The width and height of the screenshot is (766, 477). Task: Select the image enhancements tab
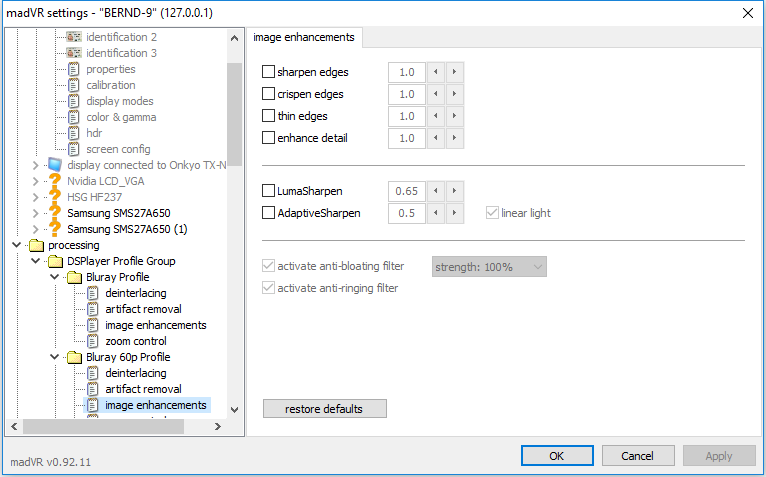(x=304, y=37)
